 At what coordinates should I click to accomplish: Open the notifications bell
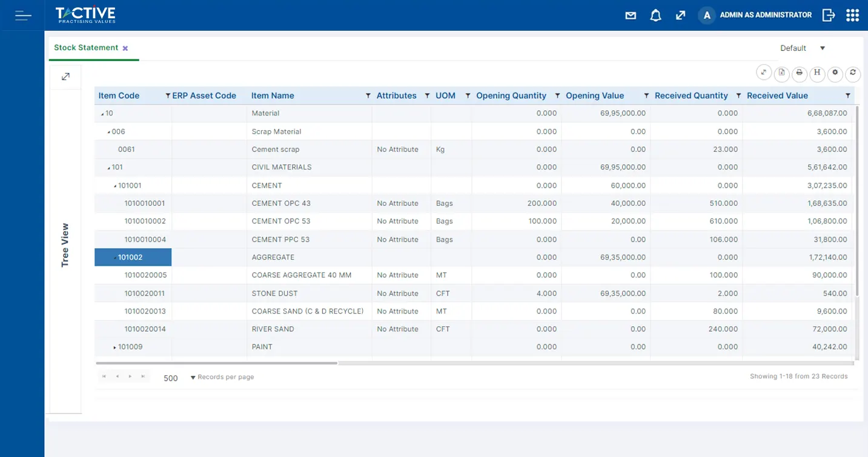655,15
